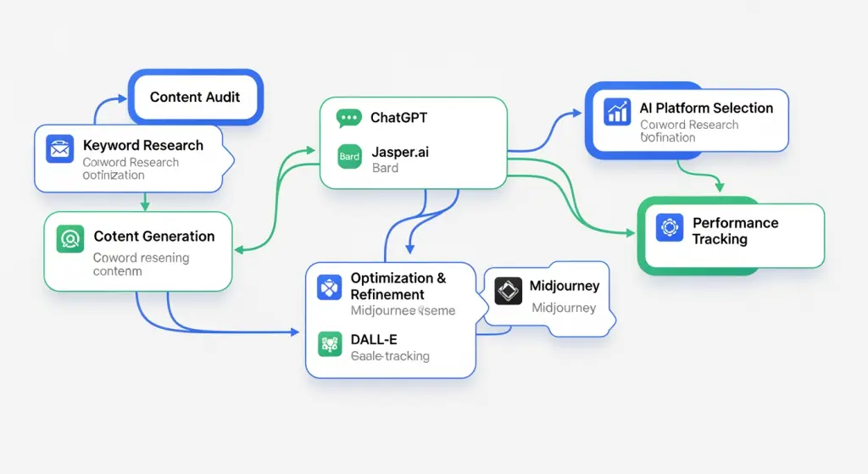
Task: Click the Gaale-tracking subtitle under DALL-E
Action: tap(390, 356)
